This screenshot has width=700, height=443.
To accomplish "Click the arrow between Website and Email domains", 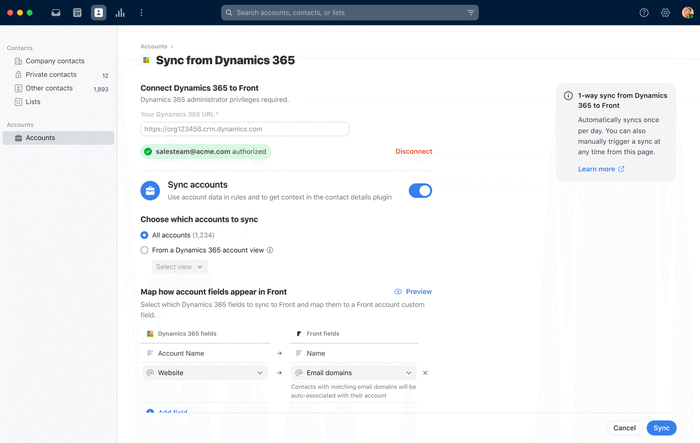I will (279, 373).
